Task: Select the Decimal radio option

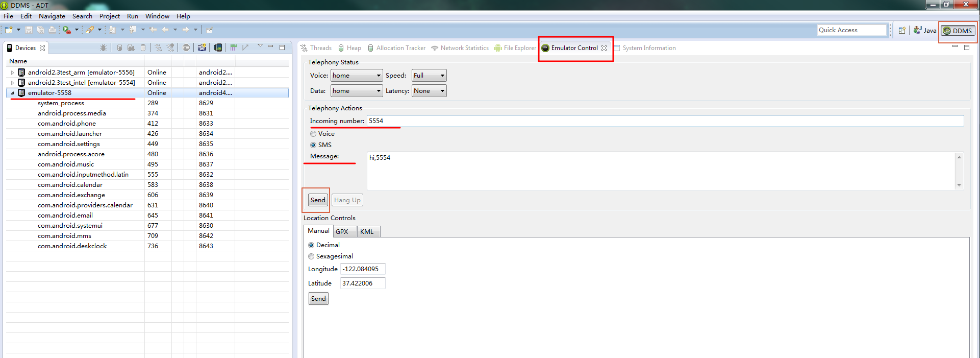Action: pyautogui.click(x=311, y=245)
